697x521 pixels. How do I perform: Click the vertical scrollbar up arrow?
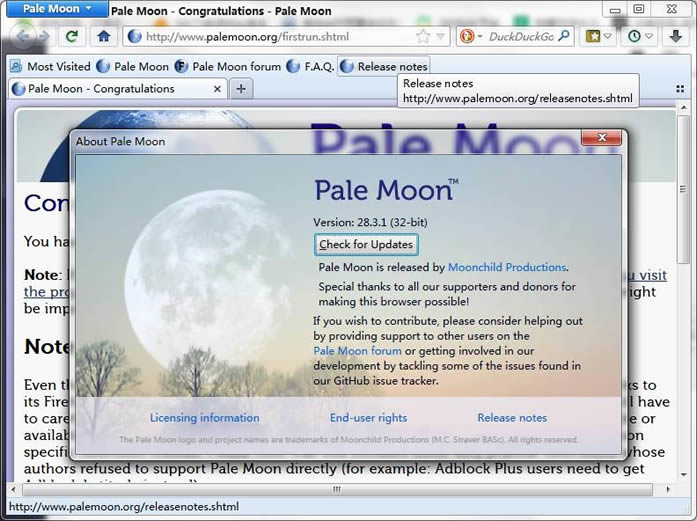tap(683, 107)
